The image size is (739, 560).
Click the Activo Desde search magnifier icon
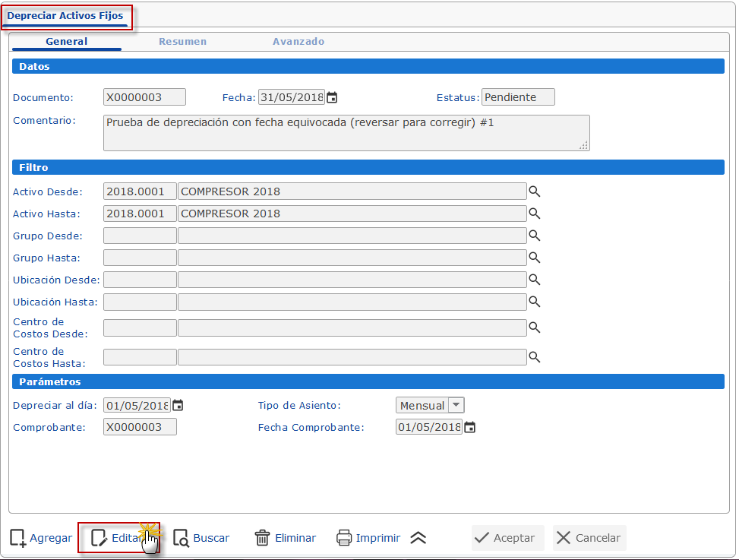click(x=535, y=191)
